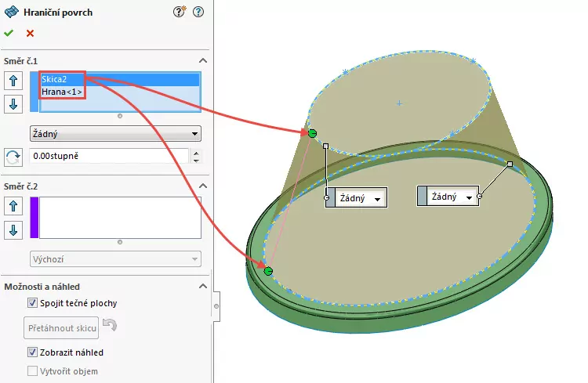Open the detailed help icon with star

pos(180,12)
